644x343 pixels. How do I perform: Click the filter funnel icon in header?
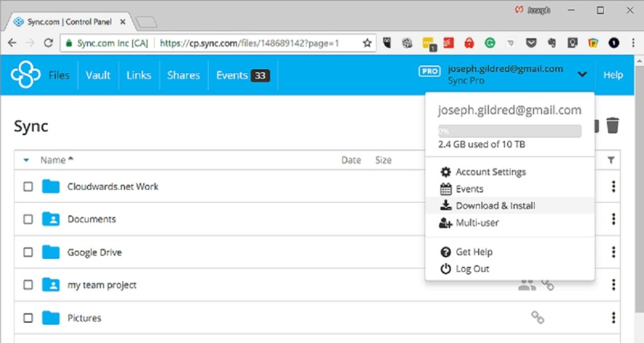[x=611, y=161]
